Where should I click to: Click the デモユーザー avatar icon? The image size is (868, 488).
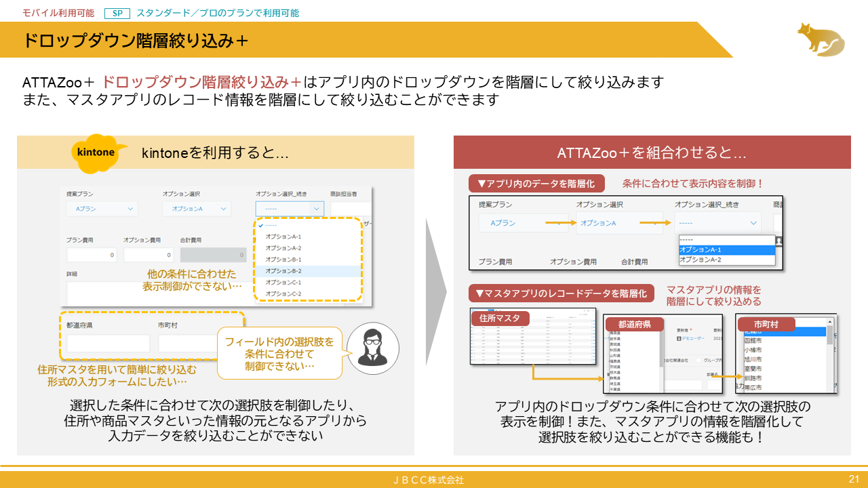point(679,338)
